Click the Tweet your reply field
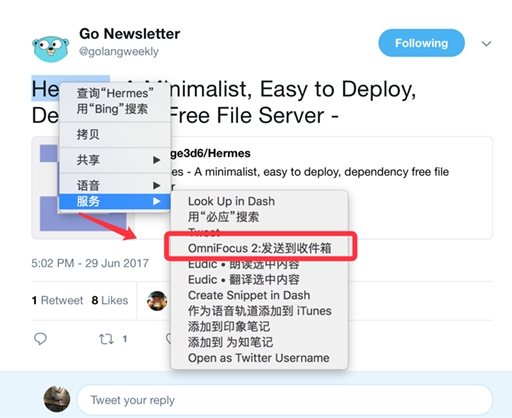The image size is (512, 418). [285, 400]
